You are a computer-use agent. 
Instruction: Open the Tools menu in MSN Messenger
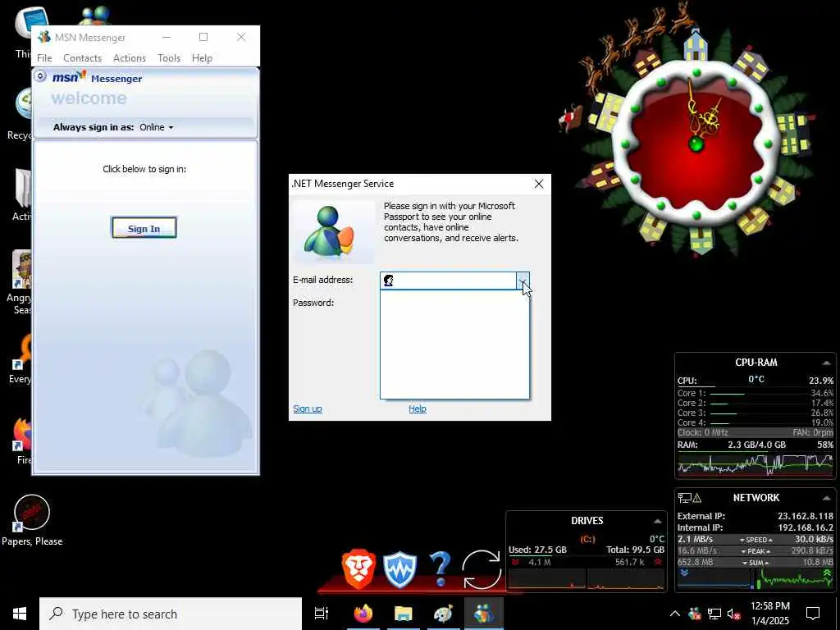tap(169, 58)
